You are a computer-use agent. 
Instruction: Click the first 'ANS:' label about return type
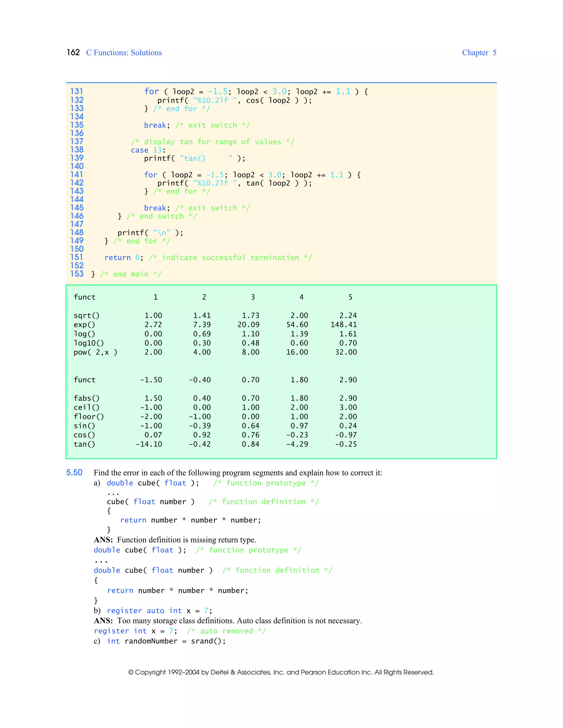(x=103, y=540)
